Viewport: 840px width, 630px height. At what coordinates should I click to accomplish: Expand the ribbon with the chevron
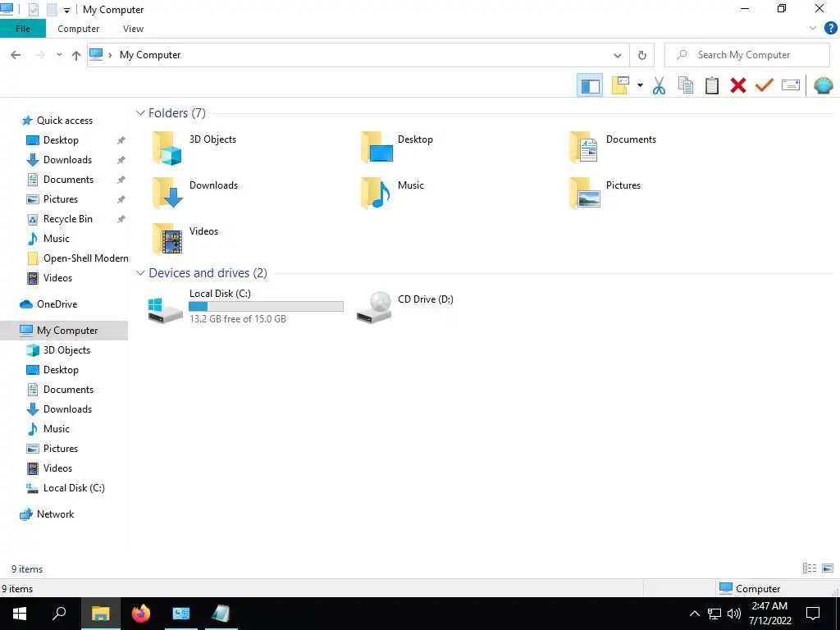pyautogui.click(x=813, y=29)
